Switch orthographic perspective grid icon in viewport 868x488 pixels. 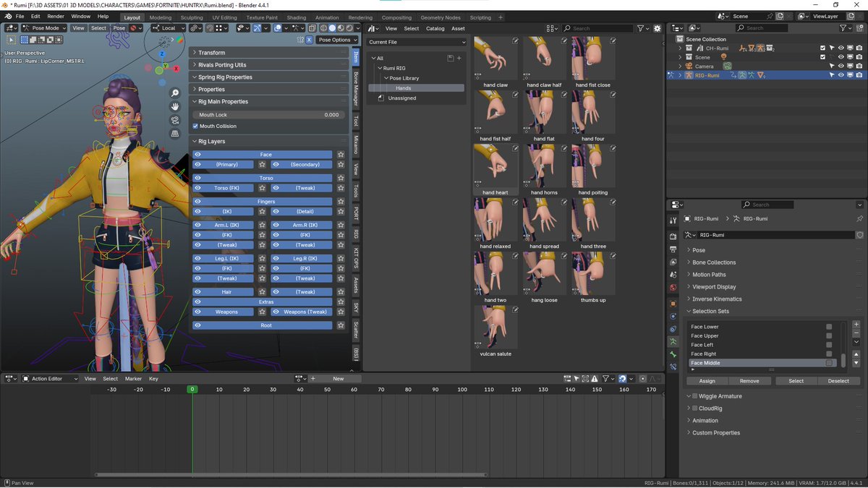(x=175, y=134)
